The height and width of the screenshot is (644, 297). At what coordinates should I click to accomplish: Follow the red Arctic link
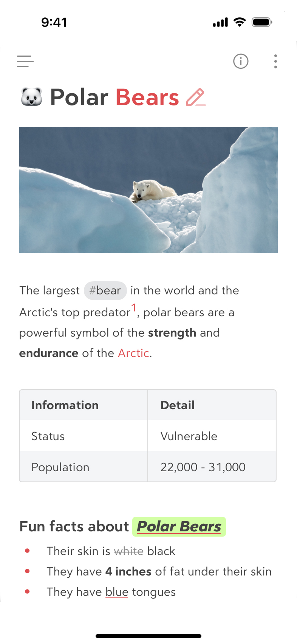133,353
